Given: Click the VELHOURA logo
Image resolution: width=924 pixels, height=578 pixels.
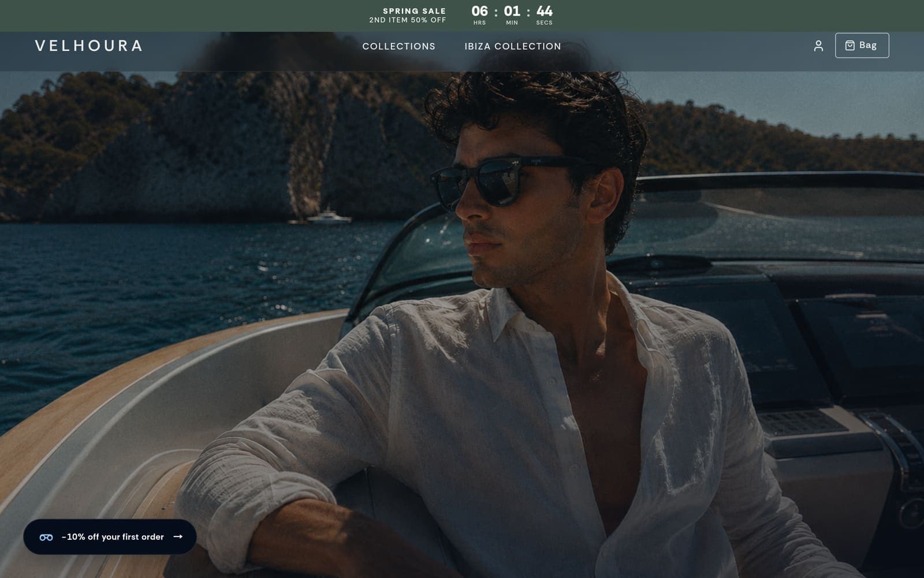Looking at the screenshot, I should (x=89, y=46).
